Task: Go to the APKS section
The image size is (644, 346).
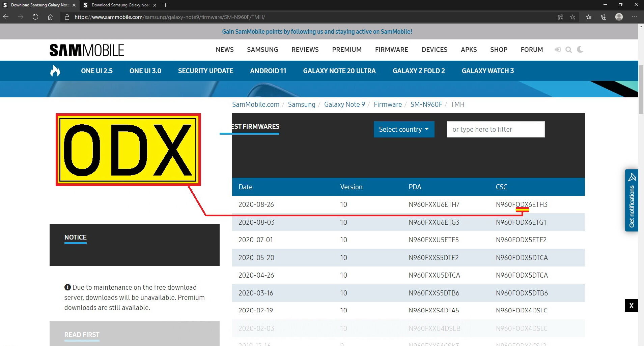Action: click(469, 50)
